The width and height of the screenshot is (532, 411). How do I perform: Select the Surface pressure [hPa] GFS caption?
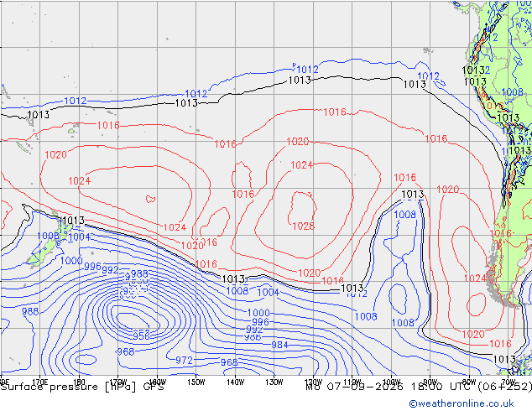click(82, 387)
